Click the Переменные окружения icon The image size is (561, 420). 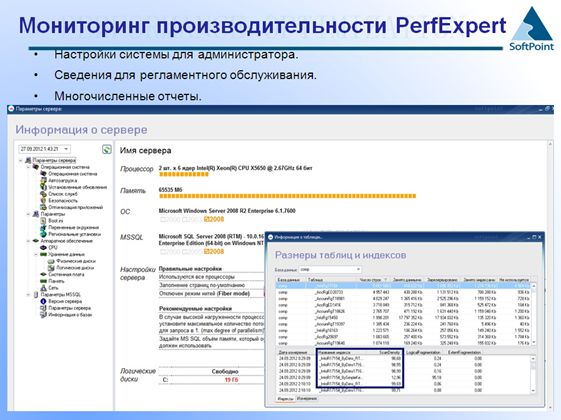coord(43,228)
